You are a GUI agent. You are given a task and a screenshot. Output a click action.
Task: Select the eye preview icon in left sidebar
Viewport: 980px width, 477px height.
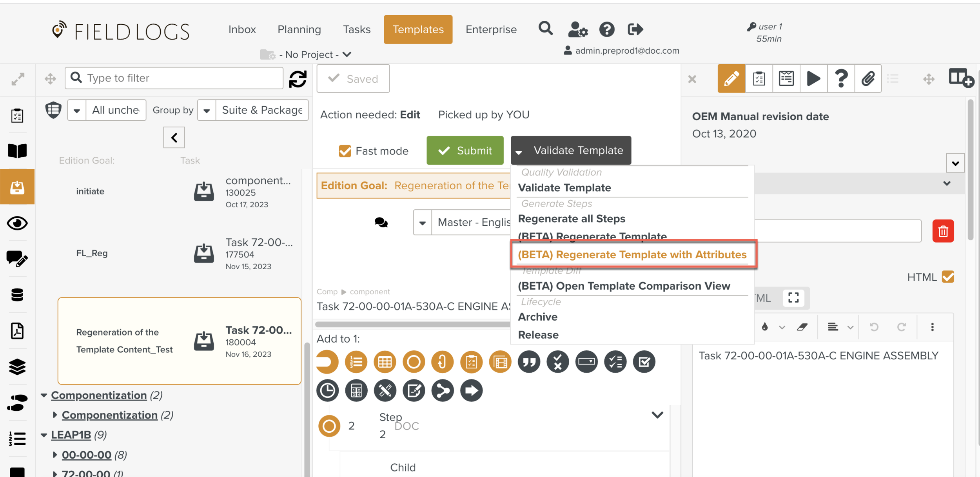[x=17, y=223]
